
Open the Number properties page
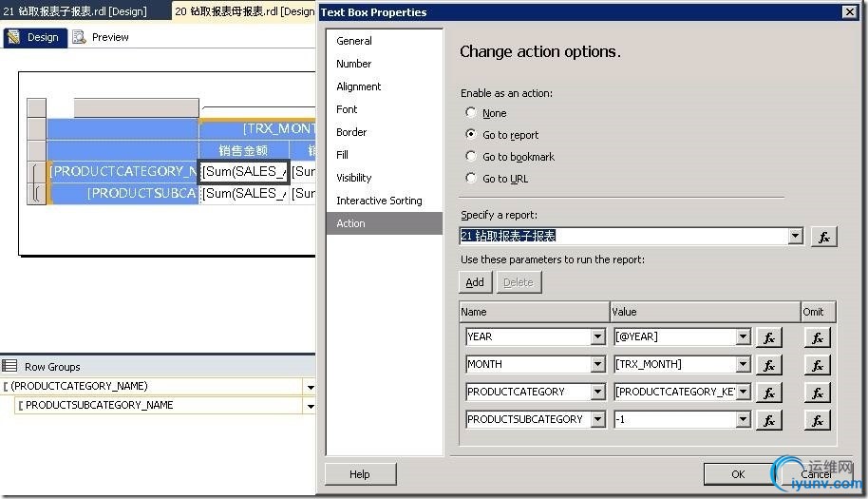click(385, 64)
